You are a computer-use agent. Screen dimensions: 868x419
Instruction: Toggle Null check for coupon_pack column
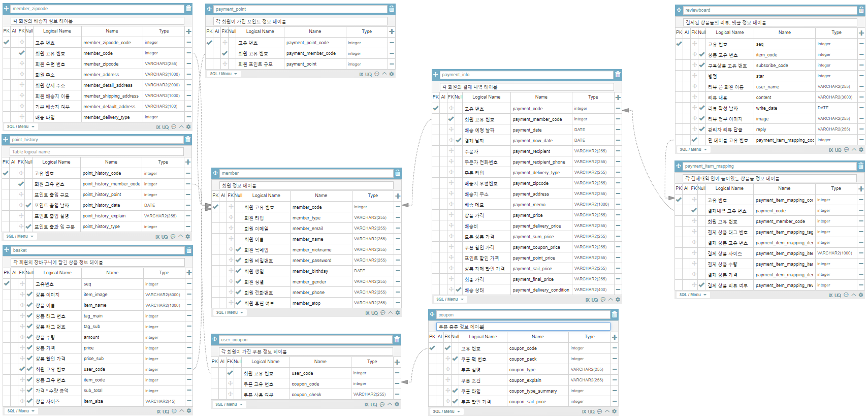455,359
